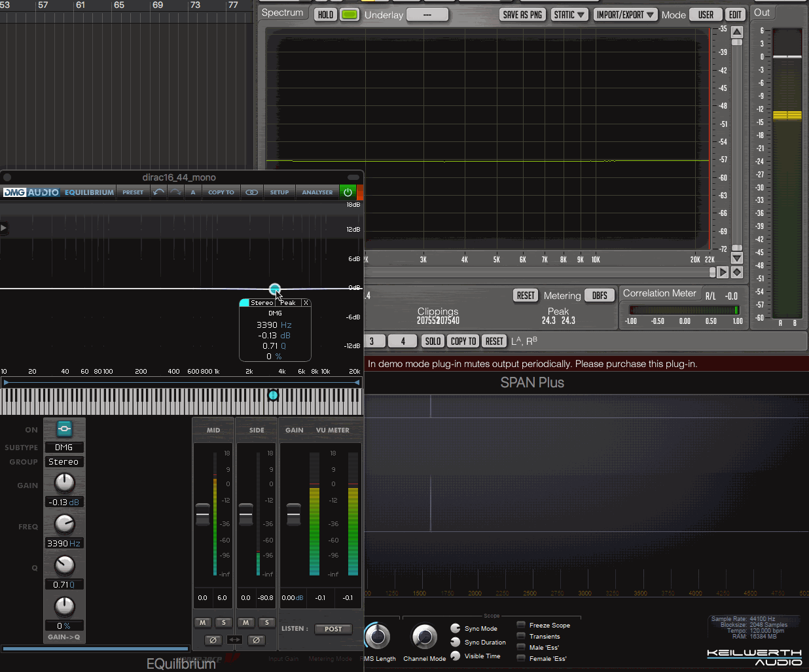Viewport: 809px width, 672px height.
Task: Toggle the green Spectrum enable button
Action: click(x=350, y=14)
